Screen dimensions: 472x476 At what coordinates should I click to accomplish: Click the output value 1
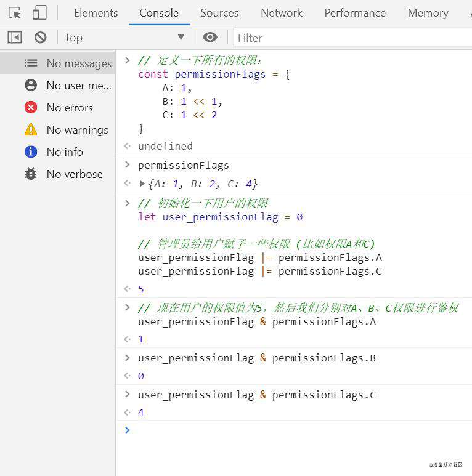[141, 339]
